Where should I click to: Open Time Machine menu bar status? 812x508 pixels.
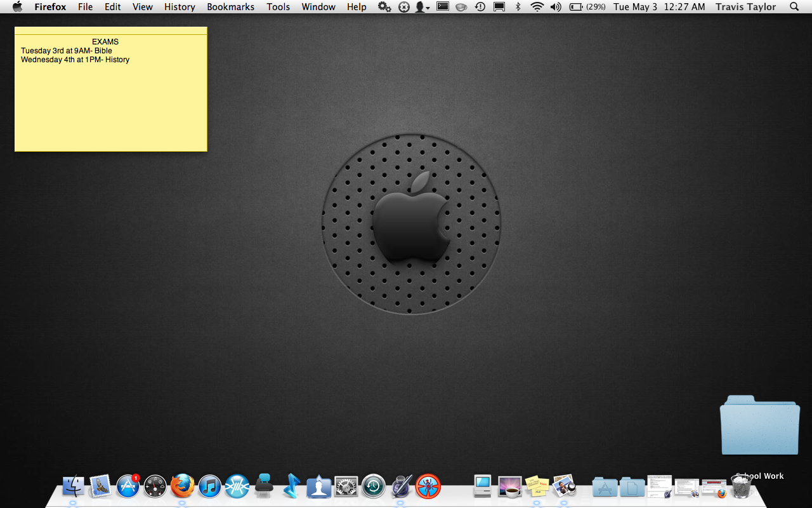click(480, 7)
